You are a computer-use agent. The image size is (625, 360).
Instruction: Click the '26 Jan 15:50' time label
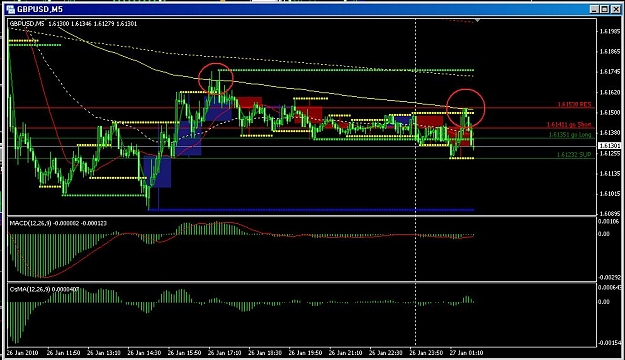184,353
